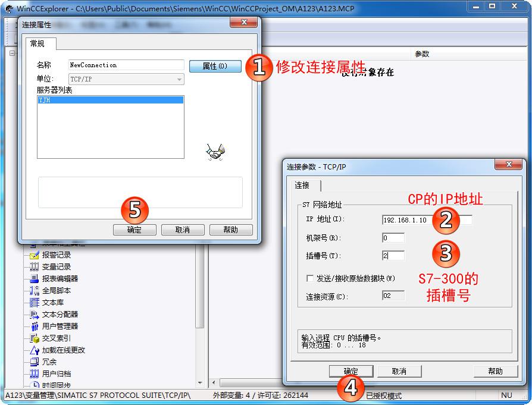The height and width of the screenshot is (405, 532).
Task: Open the 单位 TCP/IP dropdown
Action: point(126,79)
